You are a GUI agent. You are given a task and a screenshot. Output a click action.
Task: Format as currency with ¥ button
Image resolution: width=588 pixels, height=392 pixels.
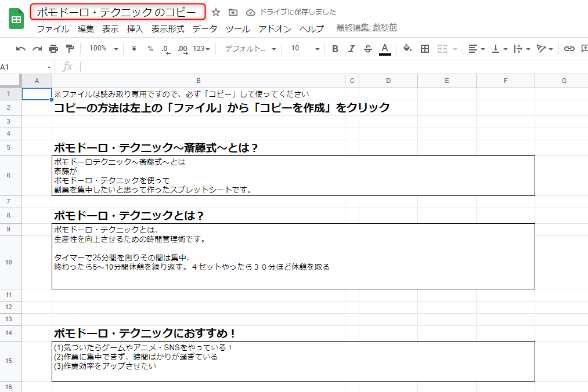pos(134,49)
